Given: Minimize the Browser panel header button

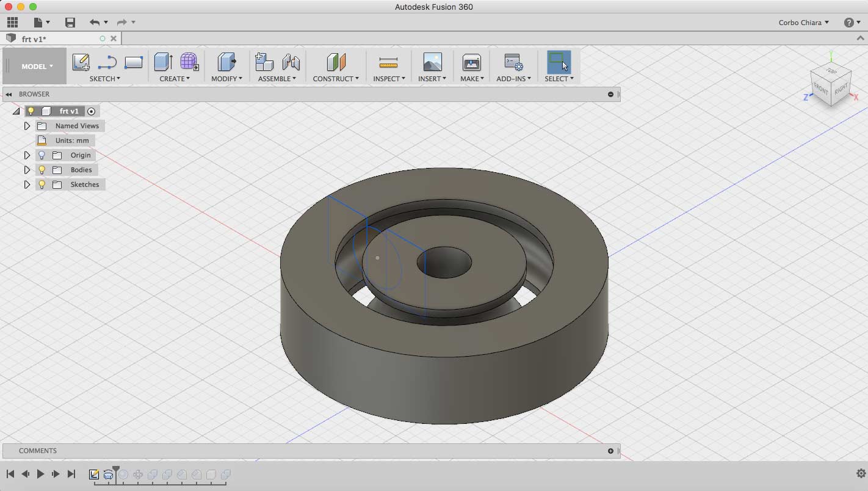Looking at the screenshot, I should coord(610,94).
